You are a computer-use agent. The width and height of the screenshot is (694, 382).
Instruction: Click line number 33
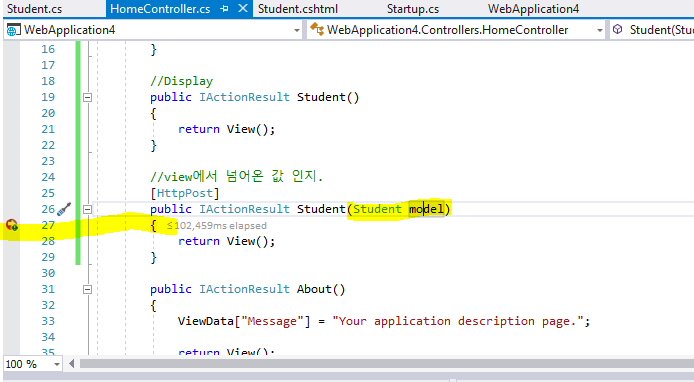pyautogui.click(x=48, y=321)
